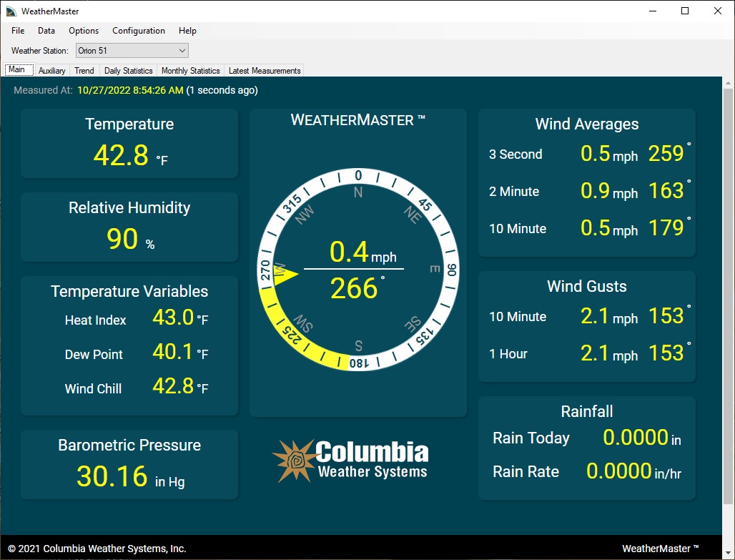Click the WeatherMaster trademark text in footer
The image size is (735, 560).
pos(660,549)
